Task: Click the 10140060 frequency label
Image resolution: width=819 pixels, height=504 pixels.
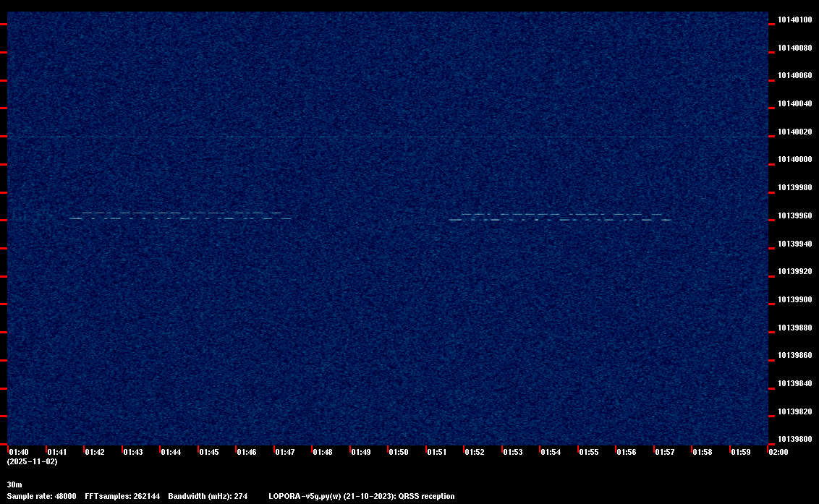Action: [x=795, y=76]
